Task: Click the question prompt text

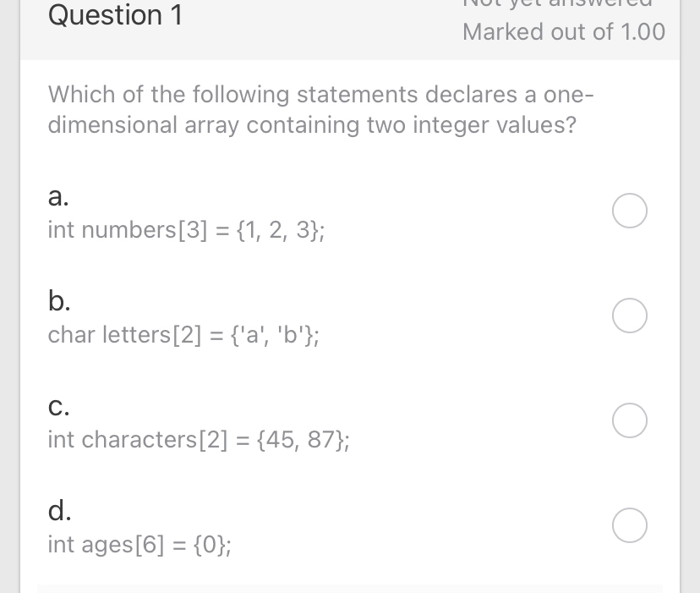Action: pos(321,110)
